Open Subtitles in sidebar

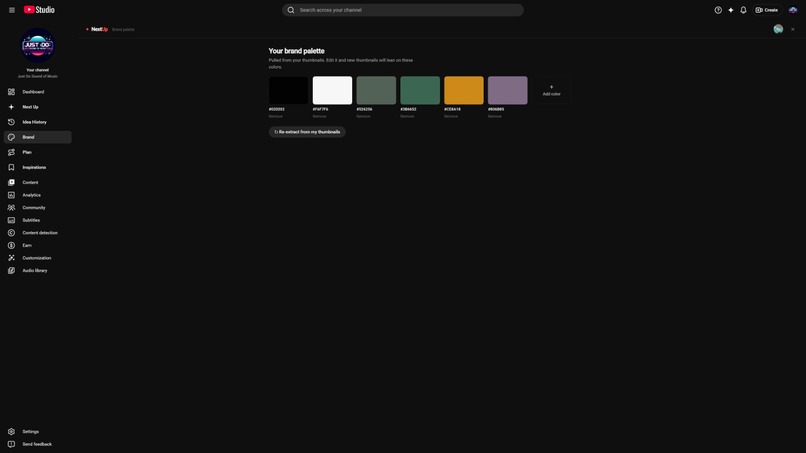coord(38,220)
